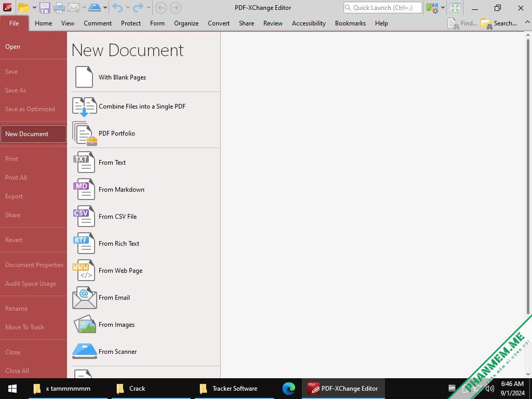Click the Email envelope icon in toolbar
532x399 pixels.
click(74, 7)
